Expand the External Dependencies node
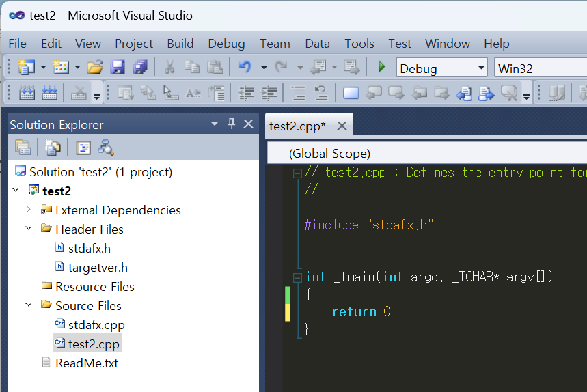587x392 pixels. tap(29, 210)
